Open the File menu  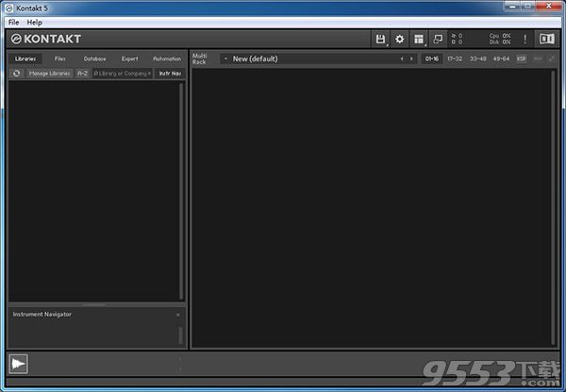pyautogui.click(x=14, y=23)
